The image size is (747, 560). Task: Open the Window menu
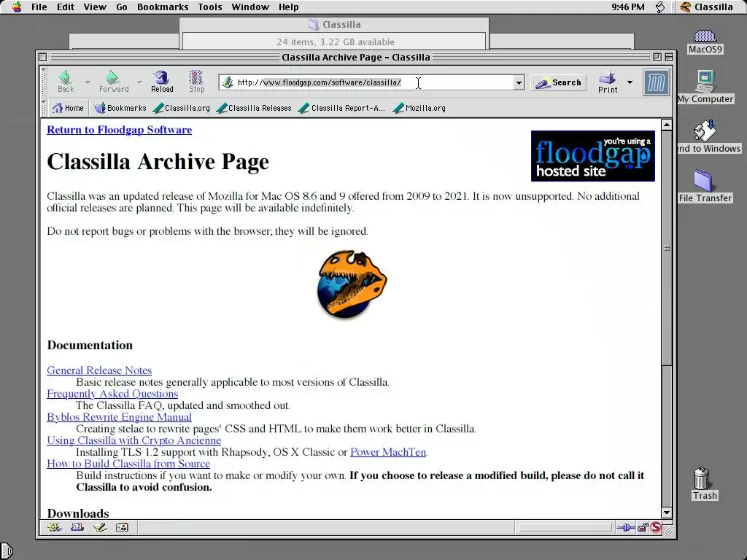(250, 7)
